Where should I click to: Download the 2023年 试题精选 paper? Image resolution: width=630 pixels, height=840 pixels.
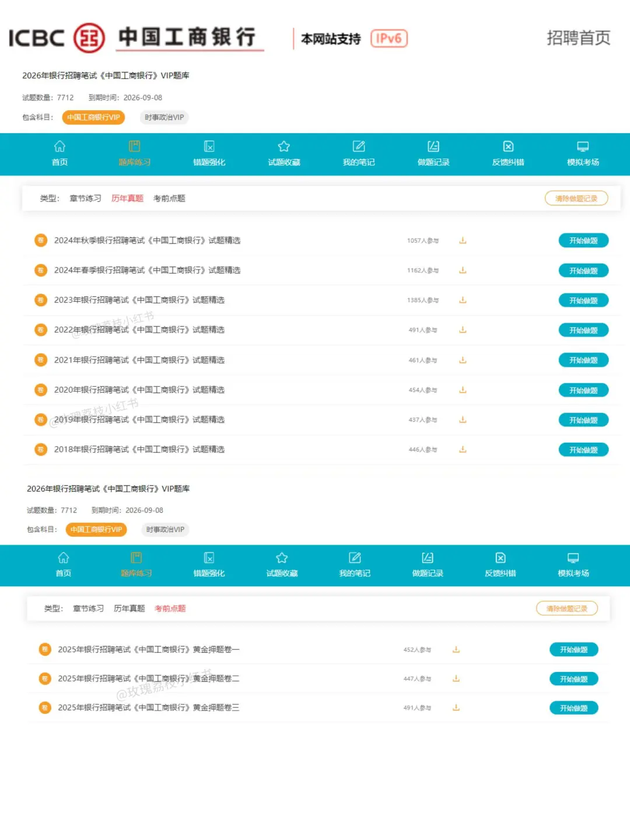point(463,300)
